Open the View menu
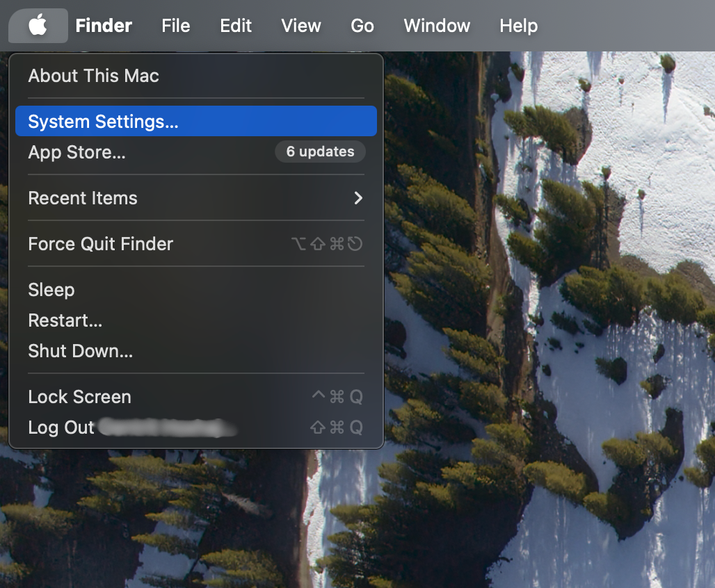This screenshot has width=715, height=588. pyautogui.click(x=300, y=25)
